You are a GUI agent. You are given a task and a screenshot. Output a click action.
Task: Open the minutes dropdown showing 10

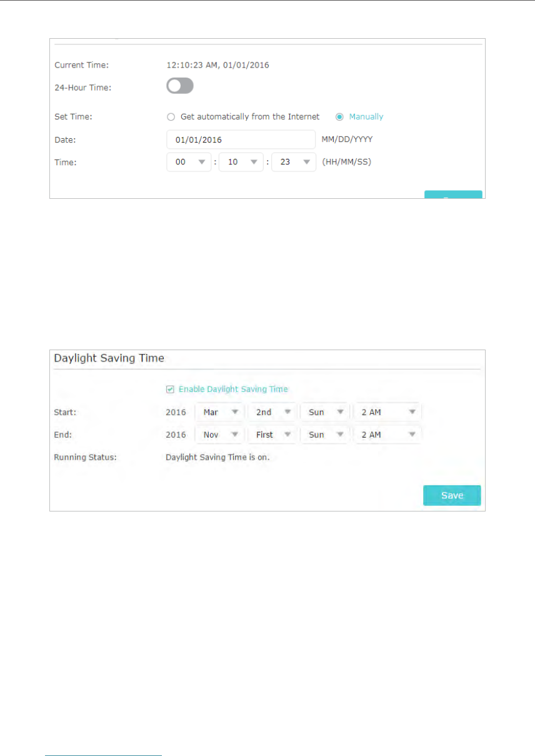pyautogui.click(x=242, y=162)
